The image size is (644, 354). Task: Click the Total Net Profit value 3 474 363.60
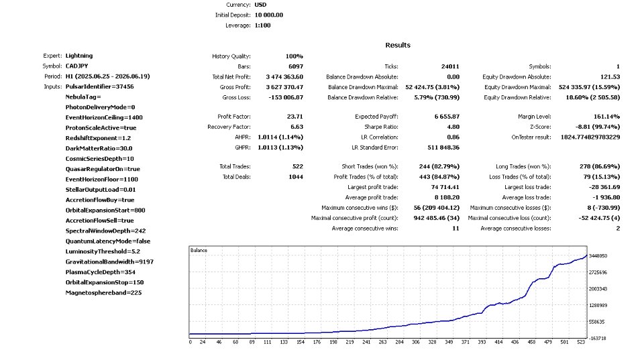click(284, 77)
